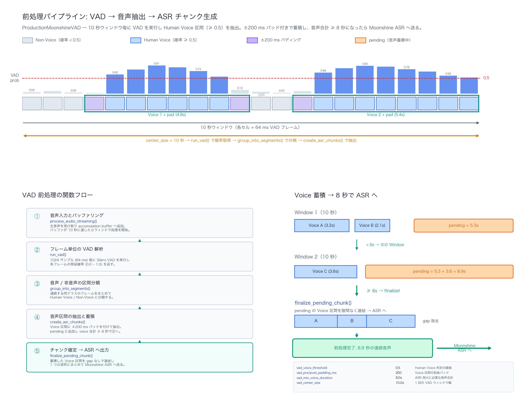Image resolution: width=532 pixels, height=403 pixels.
Task: Click the ±200 ms padding purple legend swatch
Action: tap(252, 40)
